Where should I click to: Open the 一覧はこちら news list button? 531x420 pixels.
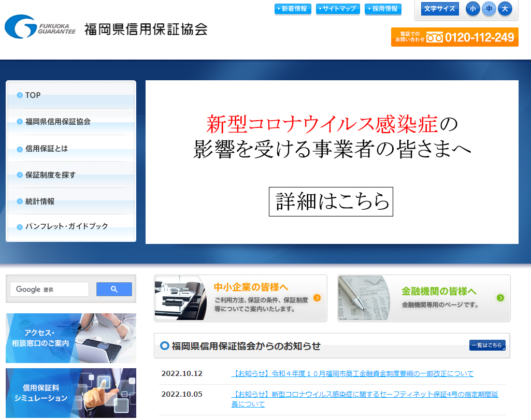click(x=487, y=345)
